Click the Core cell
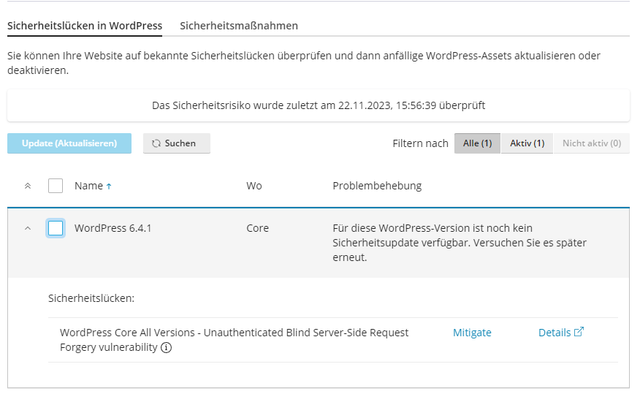 tap(257, 228)
